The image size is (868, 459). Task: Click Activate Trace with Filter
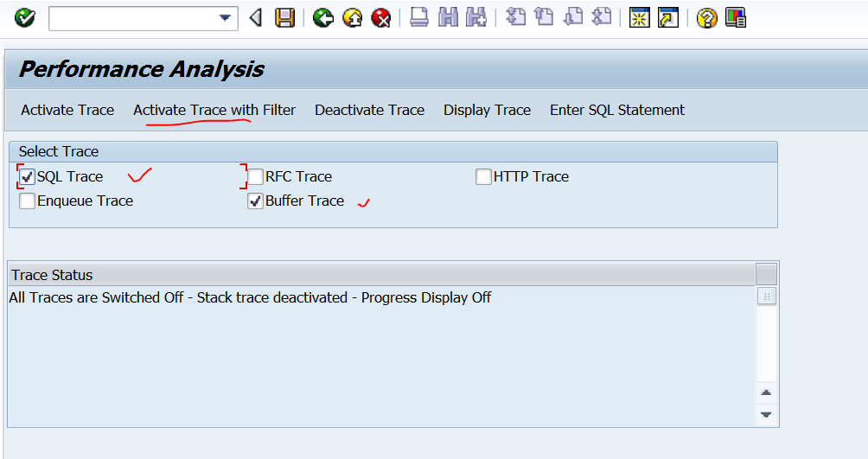(214, 110)
